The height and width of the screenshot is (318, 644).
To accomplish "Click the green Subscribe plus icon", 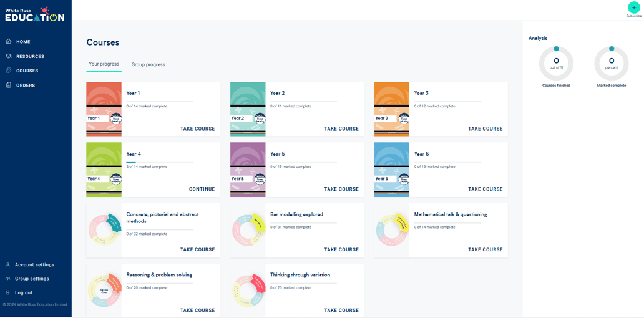I will click(x=634, y=7).
